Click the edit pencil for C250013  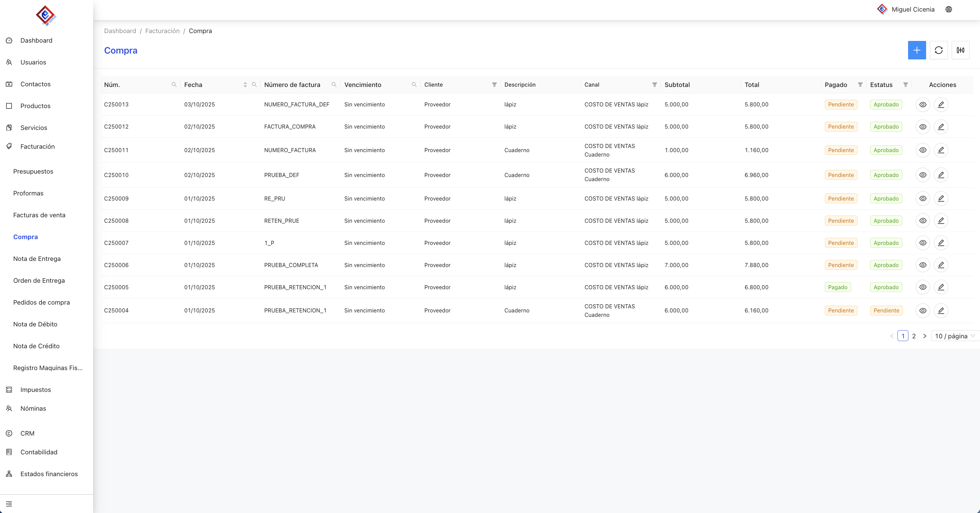click(941, 105)
